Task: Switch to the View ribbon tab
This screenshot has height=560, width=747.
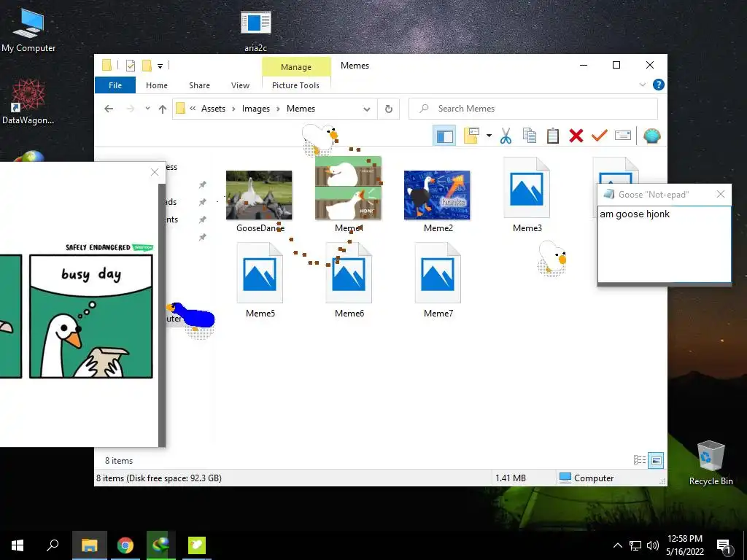Action: tap(240, 85)
